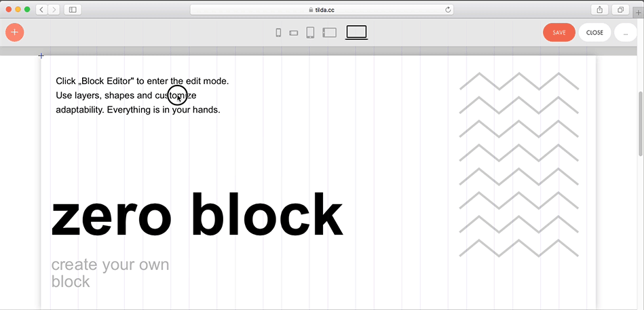Switch to tablet portrait preview
644x310 pixels.
tap(311, 33)
